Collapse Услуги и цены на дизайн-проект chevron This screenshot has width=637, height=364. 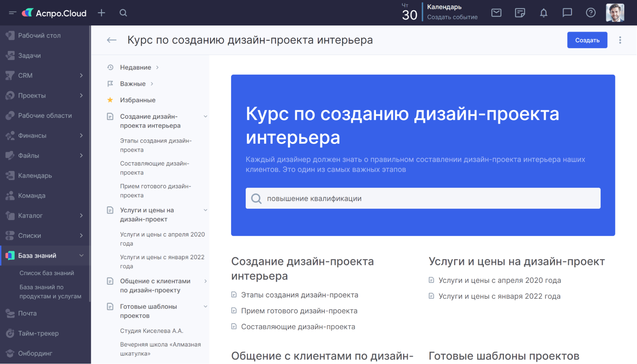[x=206, y=210]
